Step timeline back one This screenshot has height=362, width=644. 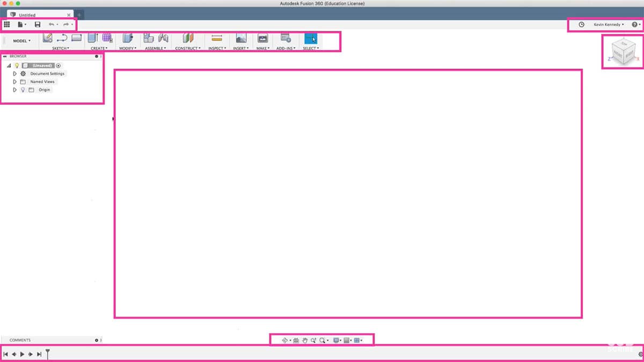tap(14, 354)
